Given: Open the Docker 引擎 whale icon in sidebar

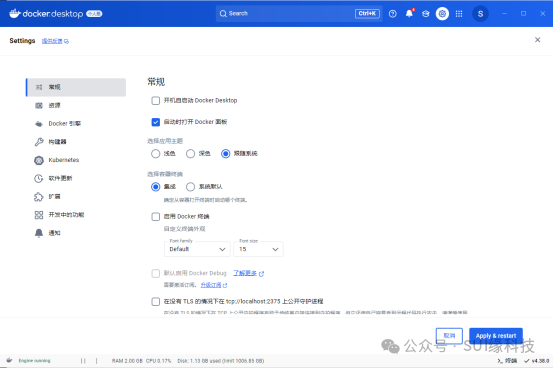Looking at the screenshot, I should click(39, 123).
